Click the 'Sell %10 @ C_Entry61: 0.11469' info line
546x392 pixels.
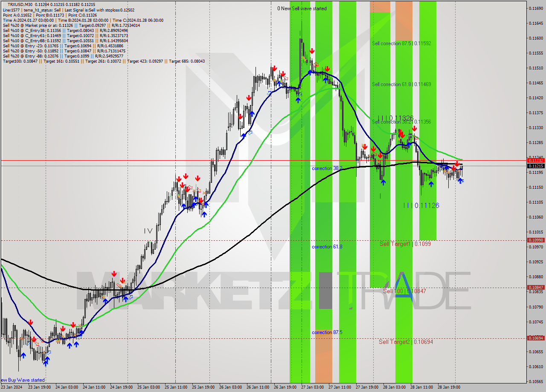coord(65,36)
